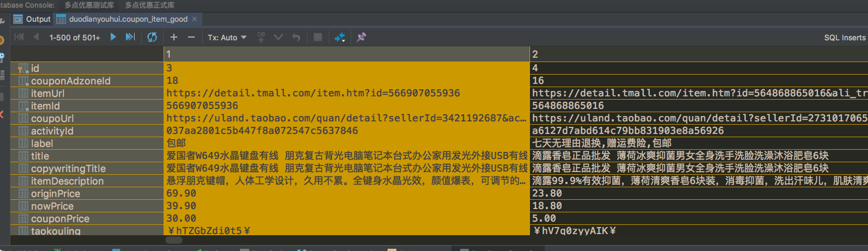Click itemId cell 564868865016
This screenshot has height=251, width=868.
[x=699, y=106]
